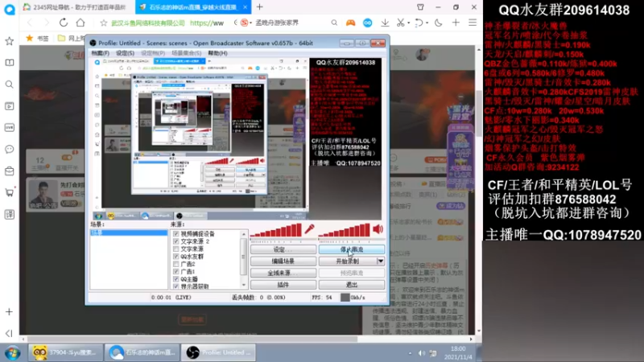Enable 广告2 source checkbox
644x362 pixels.
click(x=176, y=264)
